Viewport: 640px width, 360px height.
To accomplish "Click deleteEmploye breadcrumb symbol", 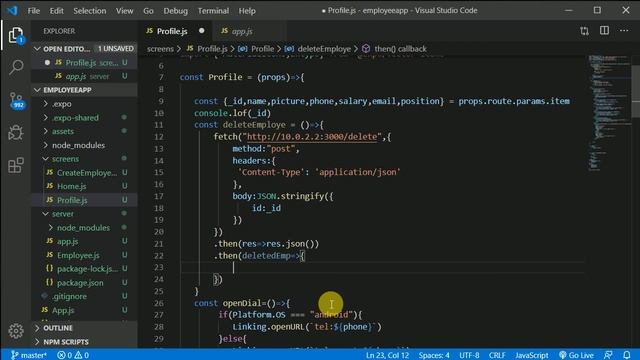I will (289, 49).
